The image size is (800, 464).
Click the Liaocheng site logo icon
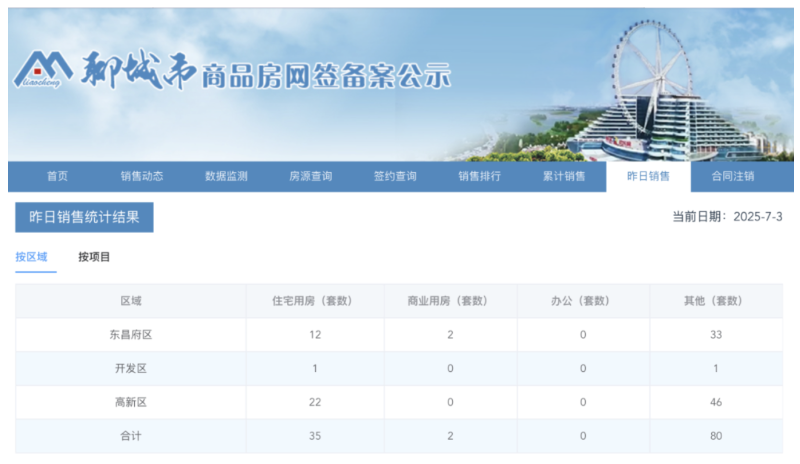coord(43,69)
